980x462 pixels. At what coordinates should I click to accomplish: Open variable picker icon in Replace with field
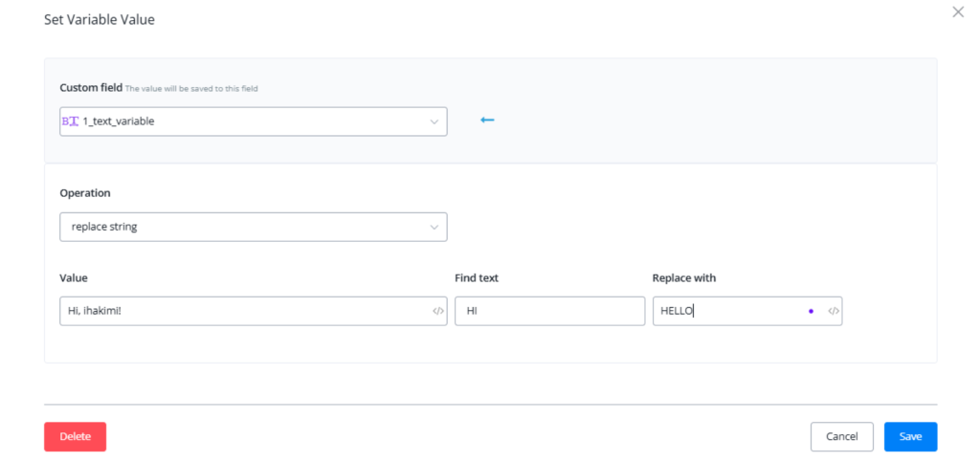(833, 311)
